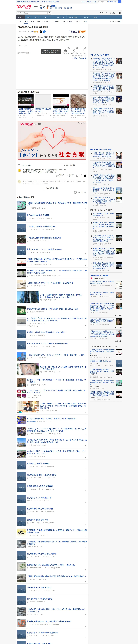
Task: Share article on Facebook
Action: [44, 32]
